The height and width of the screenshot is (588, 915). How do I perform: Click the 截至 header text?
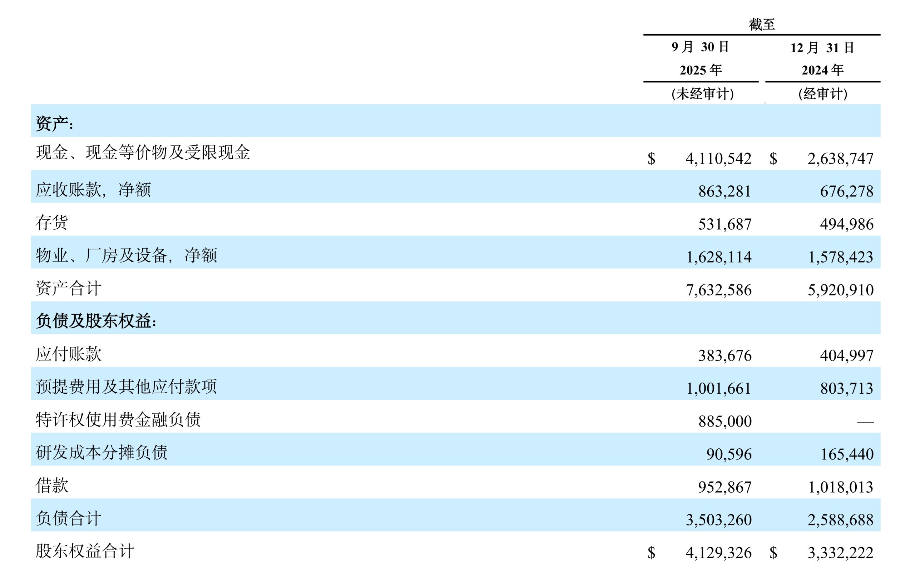coord(761,24)
